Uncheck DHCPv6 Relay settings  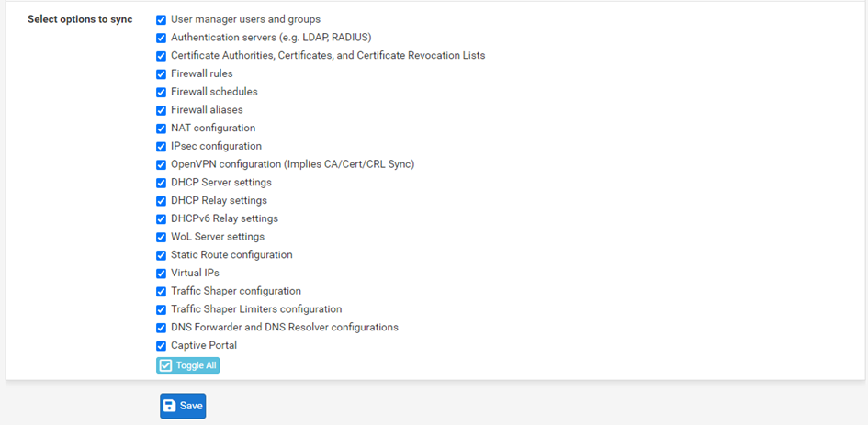point(161,219)
